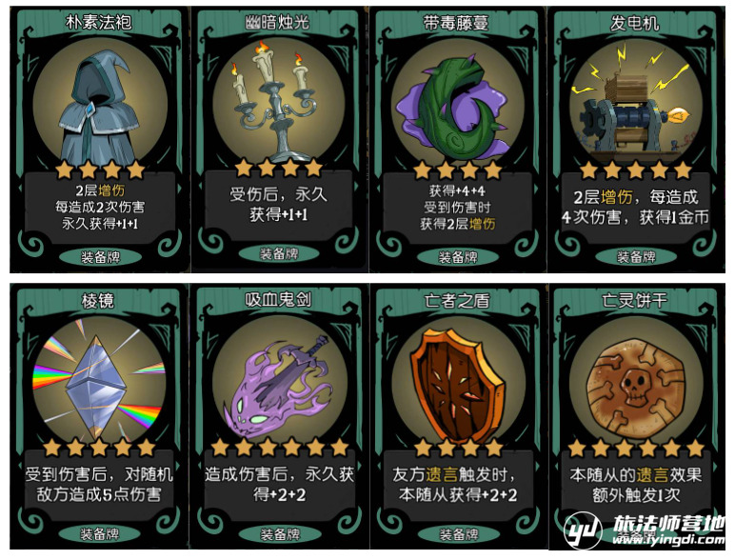This screenshot has width=735, height=560.
Task: Select the skull cookie artwork on 亡灵饼干
Action: 637,390
